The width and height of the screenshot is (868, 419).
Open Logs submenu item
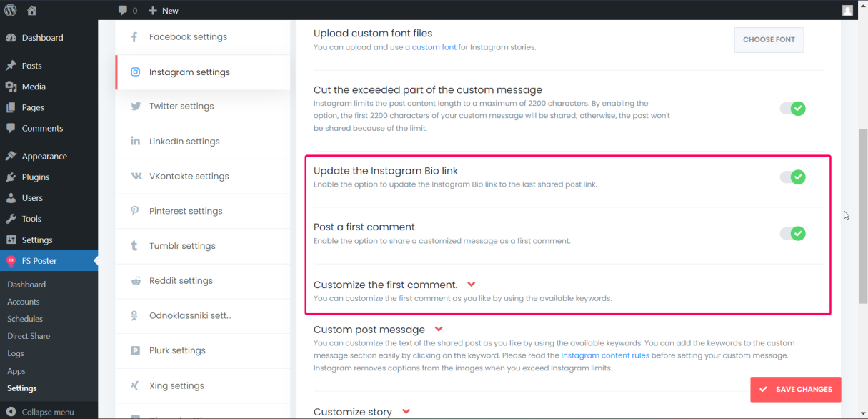tap(16, 353)
